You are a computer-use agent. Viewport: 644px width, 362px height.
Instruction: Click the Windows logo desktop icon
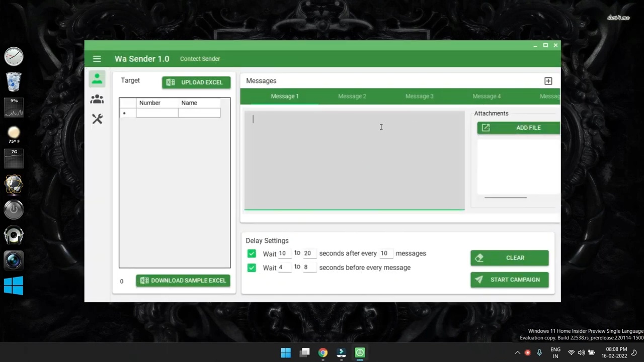14,286
